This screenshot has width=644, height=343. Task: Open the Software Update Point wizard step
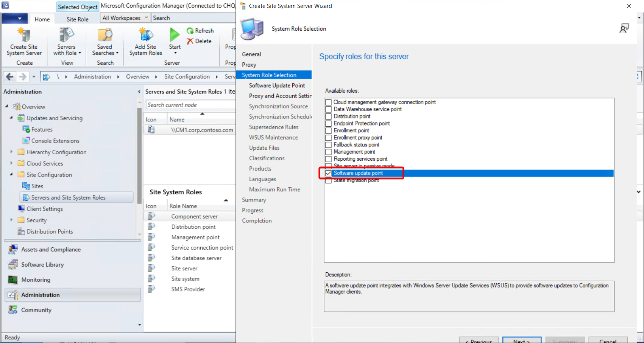277,85
